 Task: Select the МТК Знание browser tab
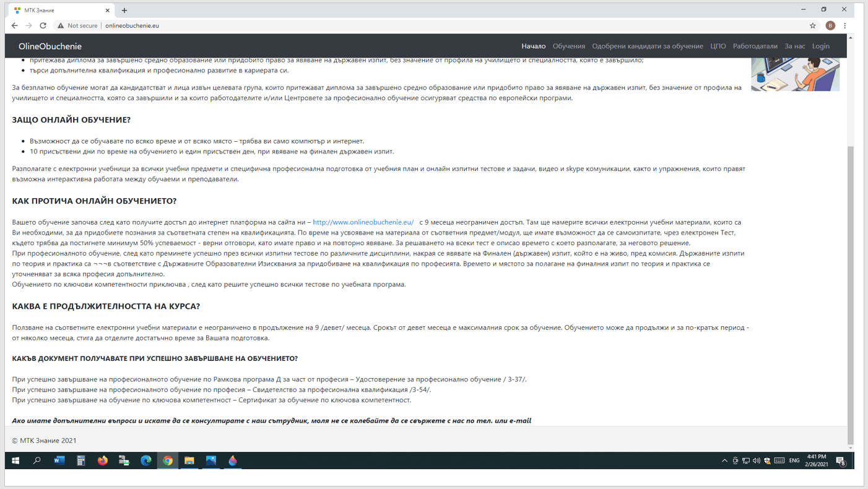(61, 11)
